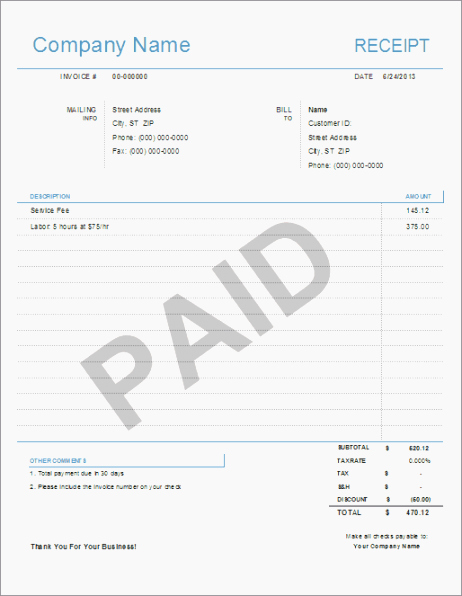Select Your Company Name payee text
The image size is (462, 596).
pos(387,546)
